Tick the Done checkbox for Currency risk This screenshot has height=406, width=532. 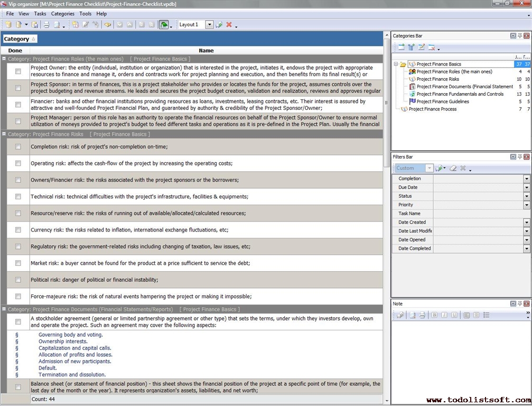pos(18,230)
